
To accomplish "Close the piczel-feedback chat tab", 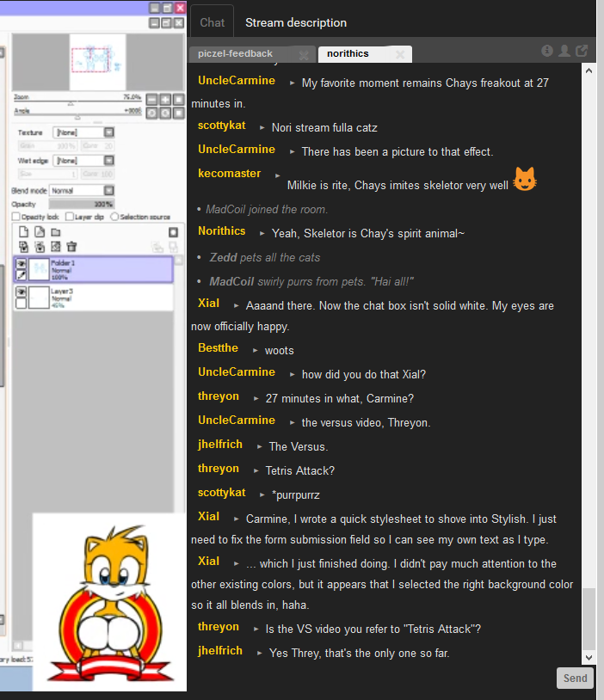I will pyautogui.click(x=304, y=55).
